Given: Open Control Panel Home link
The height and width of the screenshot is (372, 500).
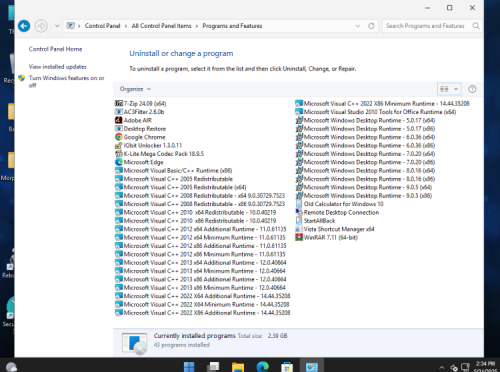Looking at the screenshot, I should (55, 49).
